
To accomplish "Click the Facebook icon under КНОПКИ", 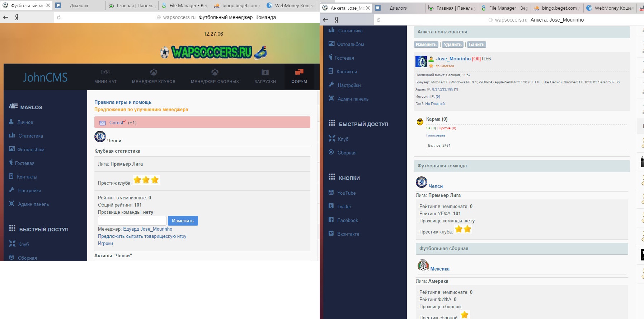I will click(x=331, y=220).
